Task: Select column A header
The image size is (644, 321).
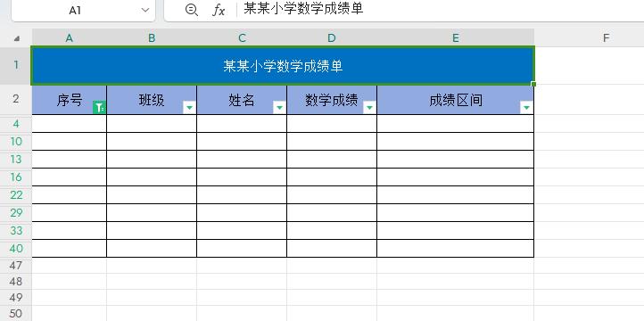Action: [70, 38]
